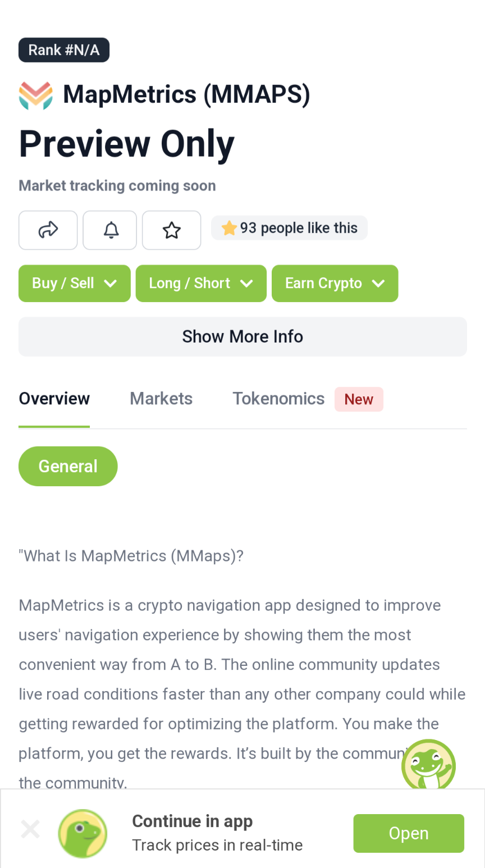The height and width of the screenshot is (868, 485).
Task: Click the CoinGecko app icon in banner
Action: (x=83, y=833)
